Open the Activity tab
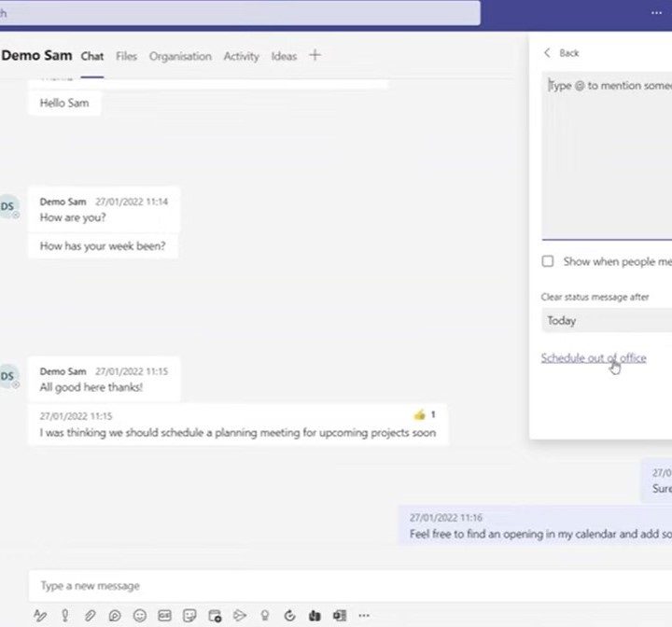Image resolution: width=672 pixels, height=627 pixels. (x=242, y=56)
